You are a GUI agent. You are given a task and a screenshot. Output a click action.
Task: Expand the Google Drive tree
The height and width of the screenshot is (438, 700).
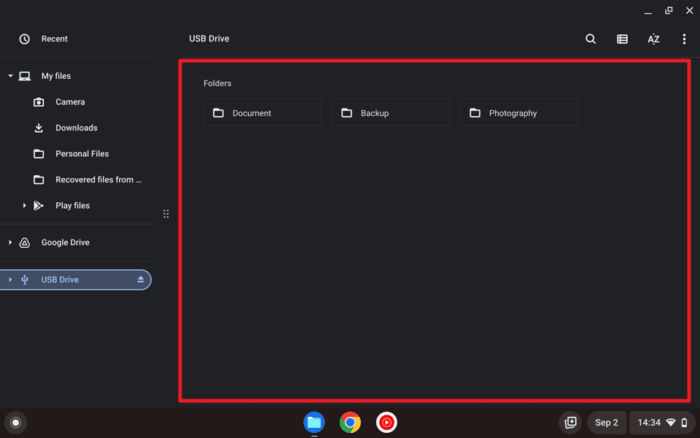click(10, 242)
